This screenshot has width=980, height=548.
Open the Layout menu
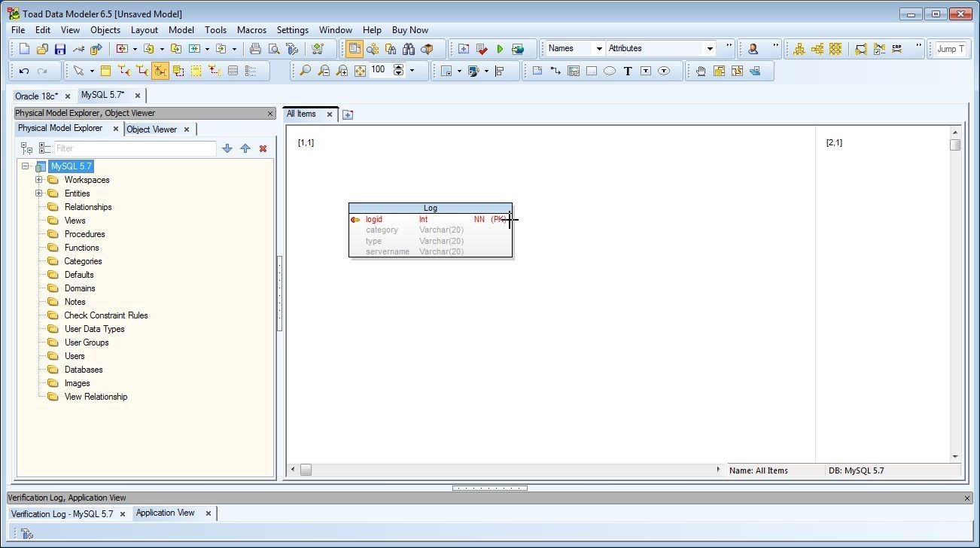pyautogui.click(x=145, y=30)
